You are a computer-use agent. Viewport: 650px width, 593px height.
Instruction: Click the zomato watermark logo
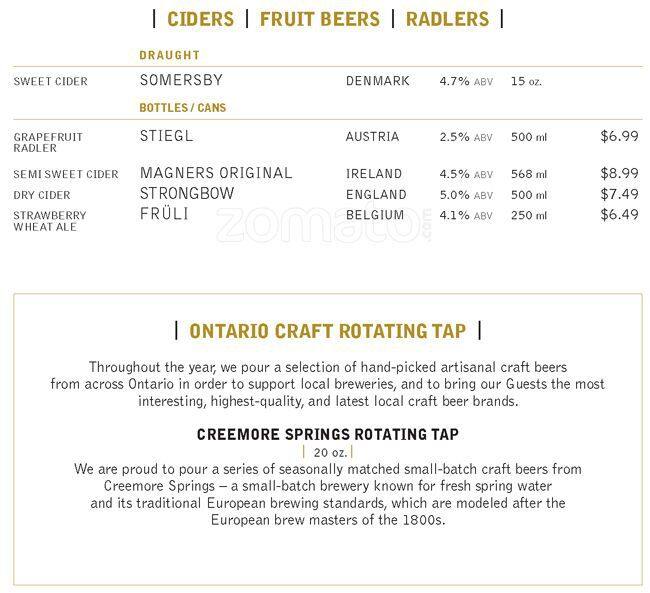click(x=323, y=224)
